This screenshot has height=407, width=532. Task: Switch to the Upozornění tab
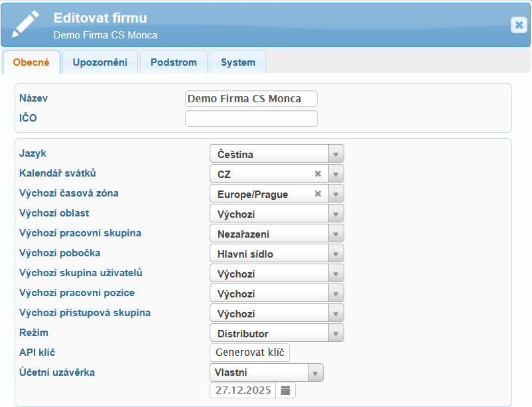[x=100, y=62]
